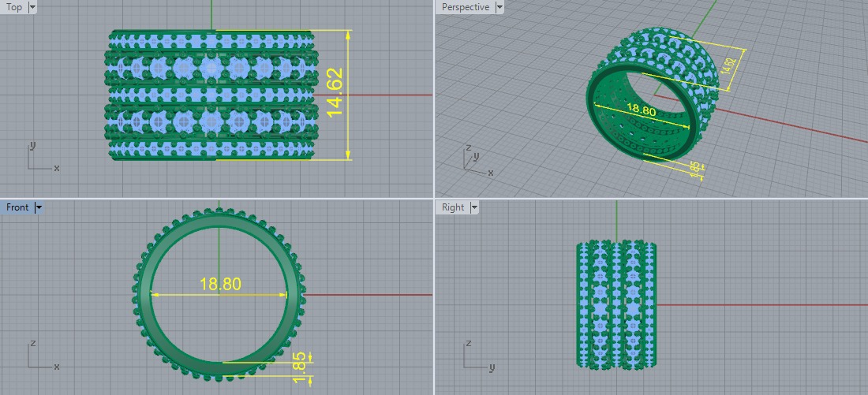
Task: Open the Front viewport menu arrow
Action: [38, 207]
